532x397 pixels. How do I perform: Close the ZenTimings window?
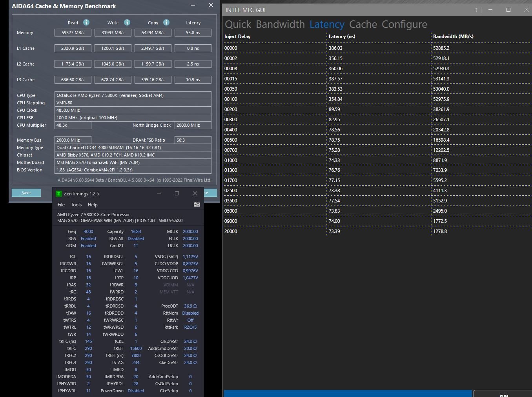click(195, 193)
